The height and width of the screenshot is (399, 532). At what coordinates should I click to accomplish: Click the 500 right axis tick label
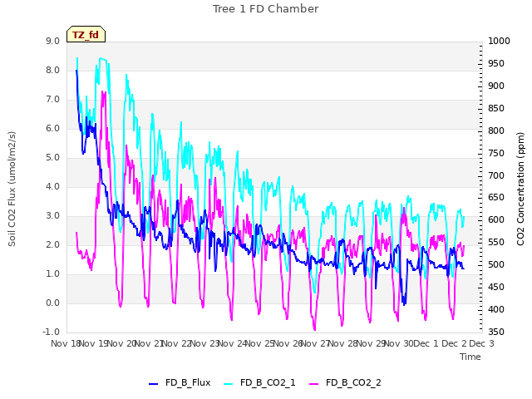click(496, 264)
